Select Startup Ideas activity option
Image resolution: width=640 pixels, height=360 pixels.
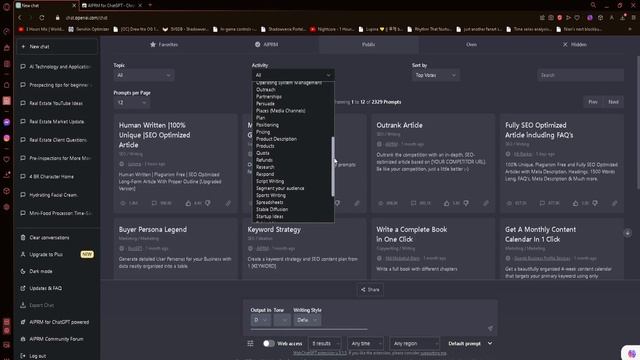pyautogui.click(x=269, y=216)
